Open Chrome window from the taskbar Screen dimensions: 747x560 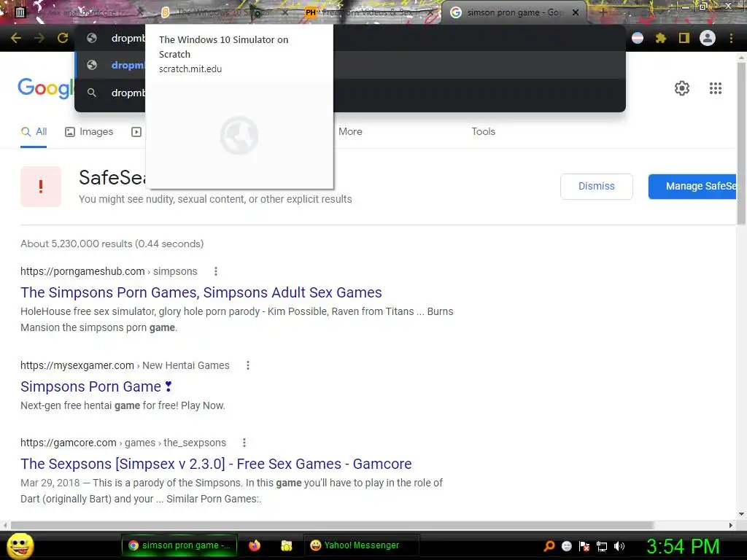point(179,545)
